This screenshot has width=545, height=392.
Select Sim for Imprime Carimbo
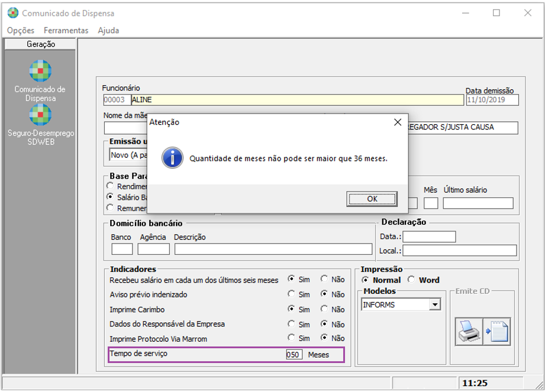coord(291,309)
